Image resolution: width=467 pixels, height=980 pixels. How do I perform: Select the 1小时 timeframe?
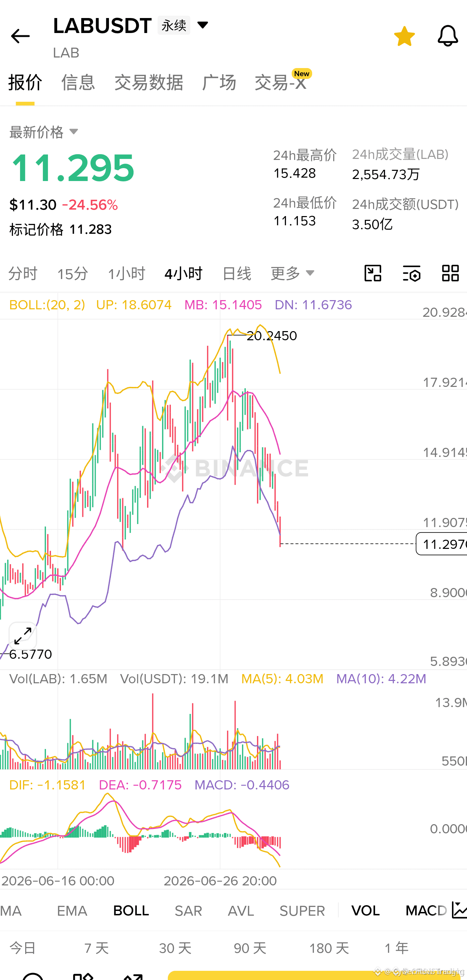coord(126,274)
